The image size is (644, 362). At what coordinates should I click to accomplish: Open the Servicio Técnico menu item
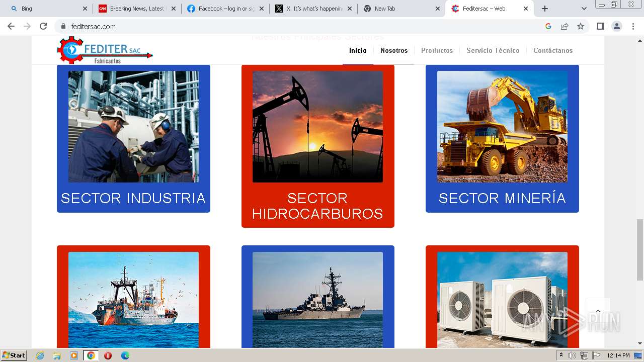coord(493,50)
